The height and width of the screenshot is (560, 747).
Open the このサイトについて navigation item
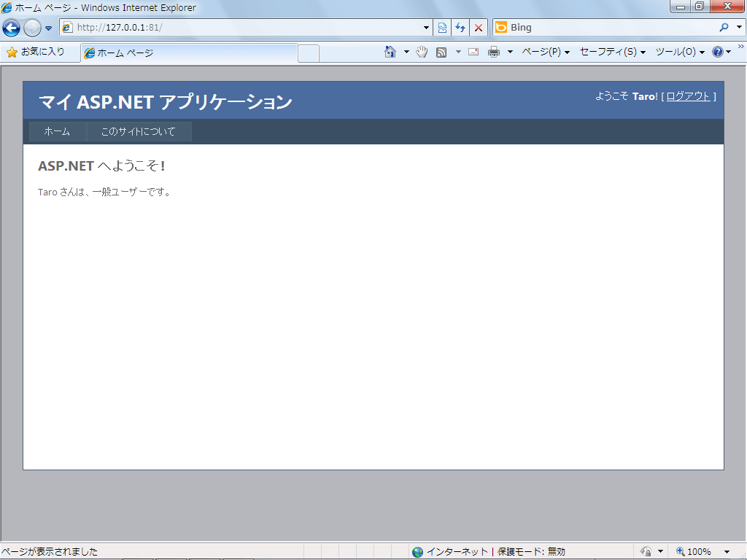pyautogui.click(x=139, y=131)
